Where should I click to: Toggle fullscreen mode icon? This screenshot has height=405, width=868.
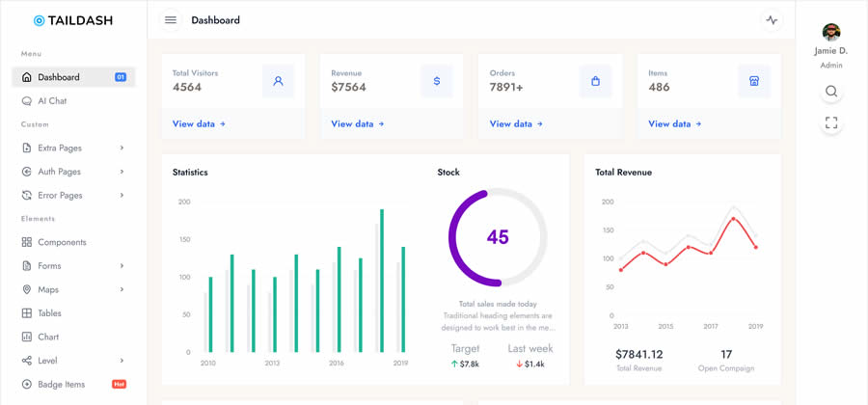(x=831, y=122)
